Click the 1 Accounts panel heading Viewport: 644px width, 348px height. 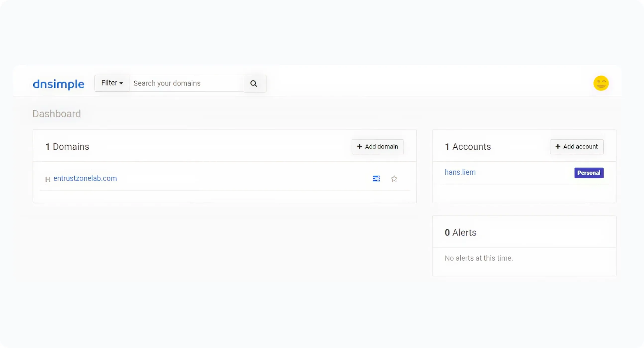click(x=468, y=147)
